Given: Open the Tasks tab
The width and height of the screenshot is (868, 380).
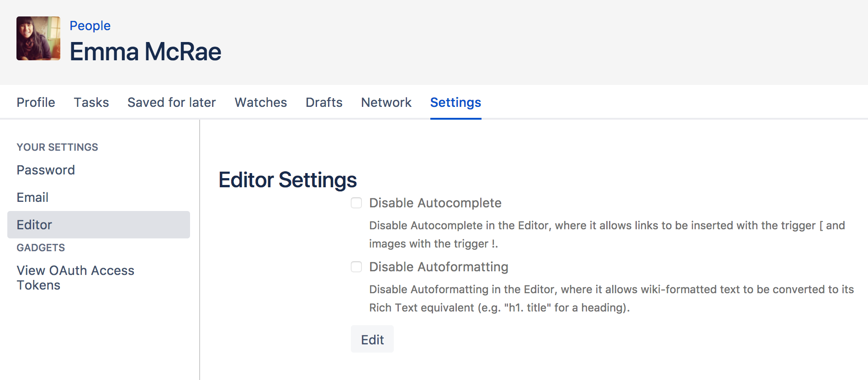Looking at the screenshot, I should tap(91, 102).
